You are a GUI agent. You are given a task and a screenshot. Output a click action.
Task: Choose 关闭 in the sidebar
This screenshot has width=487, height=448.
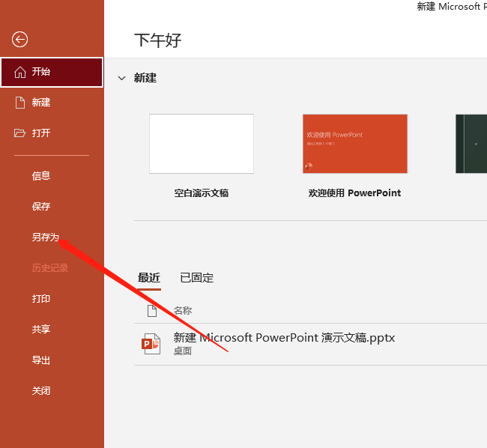41,391
